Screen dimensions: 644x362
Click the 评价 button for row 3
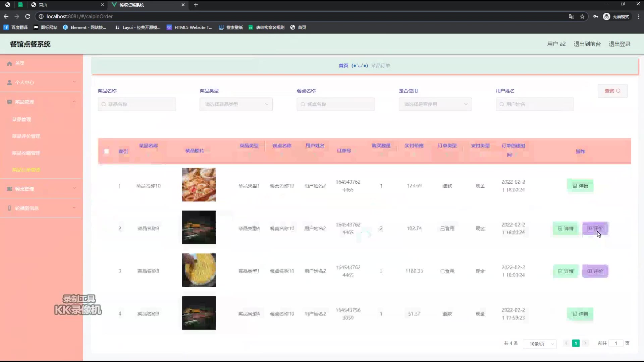pyautogui.click(x=595, y=271)
